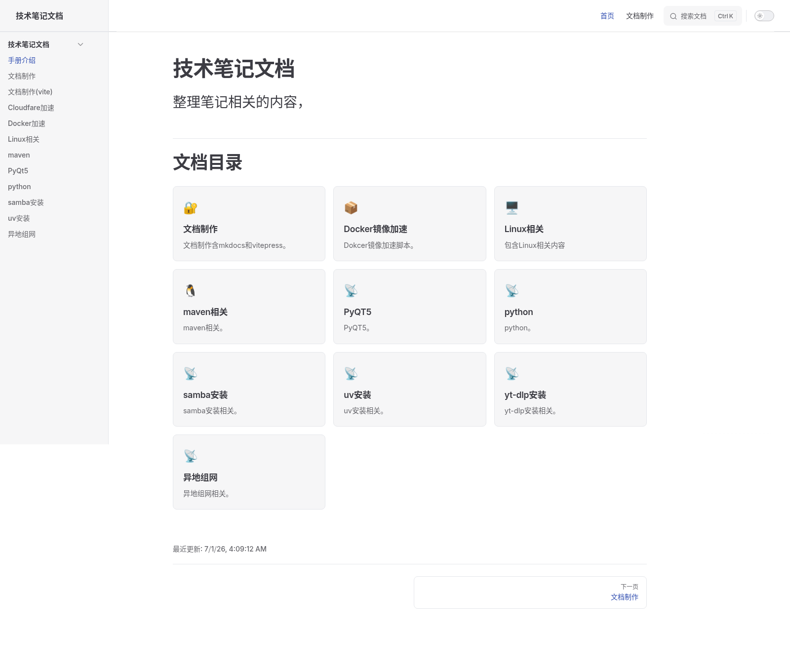Click the satellite icon on yt-dlp安装 card

[512, 374]
